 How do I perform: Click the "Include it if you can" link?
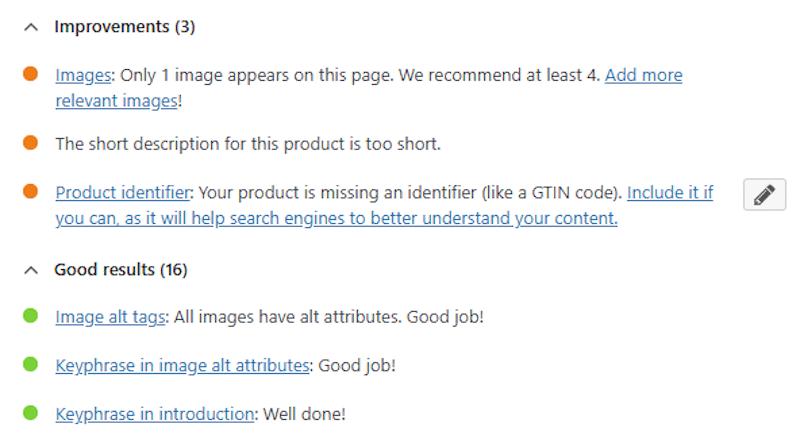(670, 193)
